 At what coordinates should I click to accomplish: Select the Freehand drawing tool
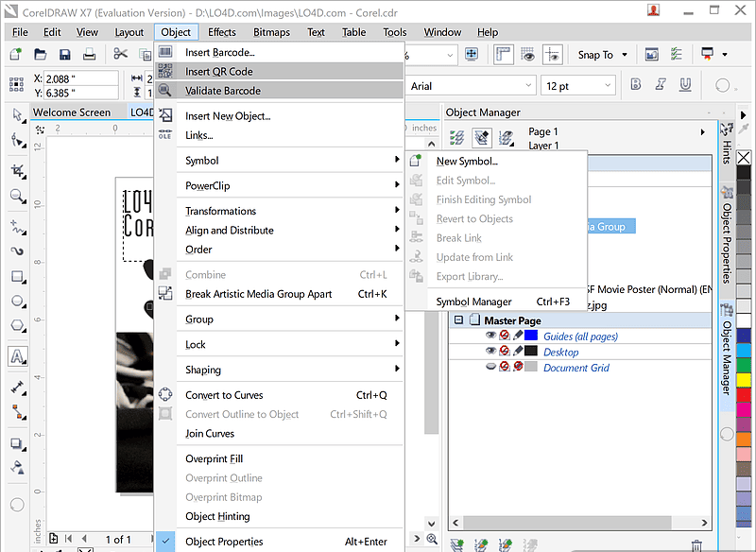pos(18,227)
